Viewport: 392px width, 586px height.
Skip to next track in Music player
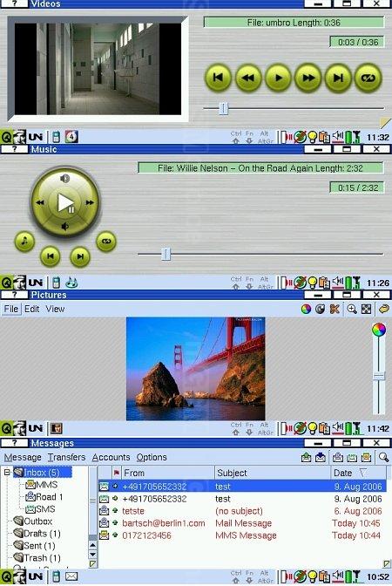tap(80, 256)
